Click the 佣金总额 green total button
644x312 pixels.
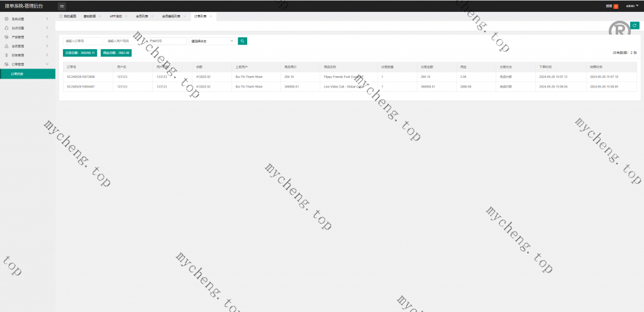click(x=116, y=53)
